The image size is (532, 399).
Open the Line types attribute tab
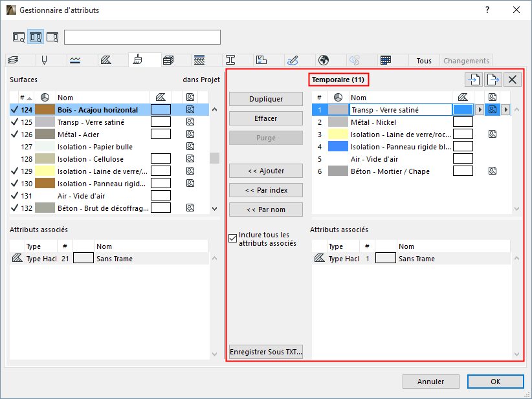(75, 60)
